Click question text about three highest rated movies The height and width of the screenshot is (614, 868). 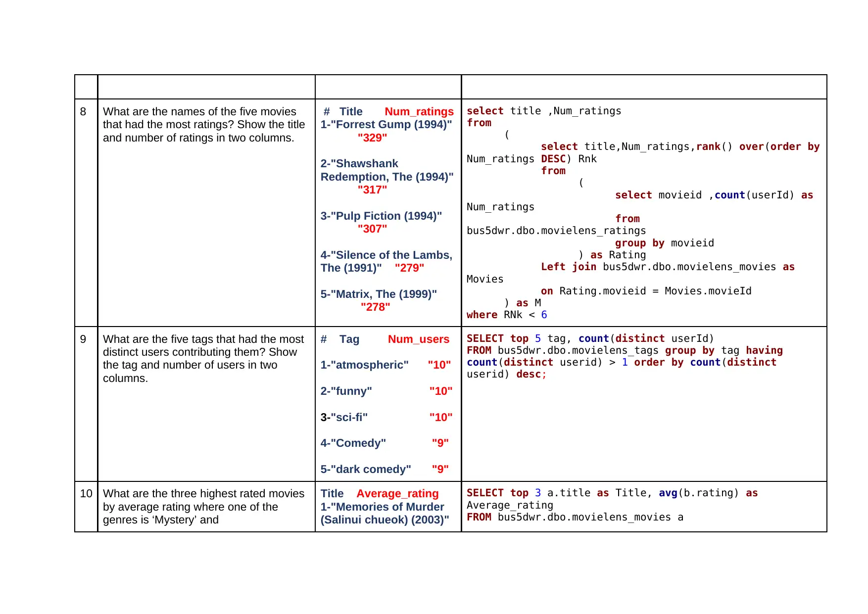pos(204,507)
